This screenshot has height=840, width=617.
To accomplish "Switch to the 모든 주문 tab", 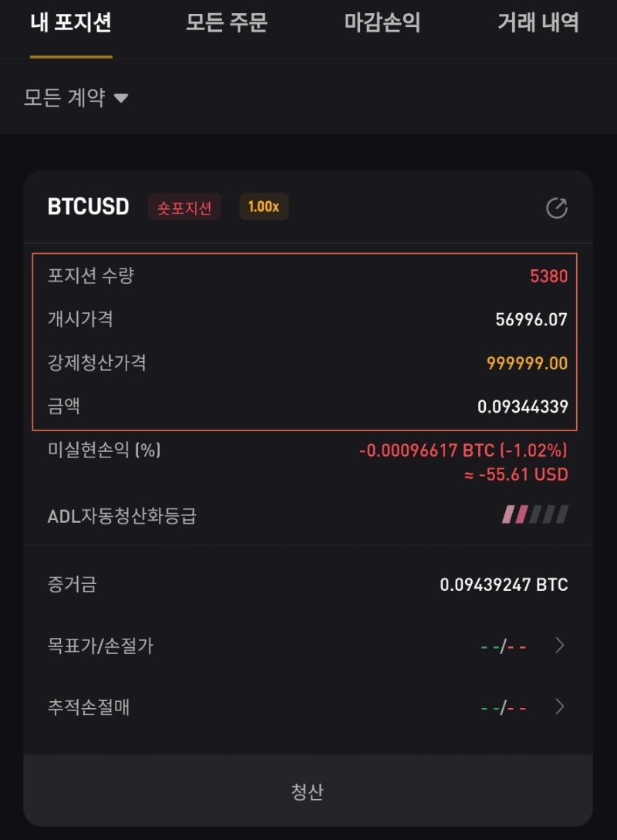I will click(x=226, y=23).
